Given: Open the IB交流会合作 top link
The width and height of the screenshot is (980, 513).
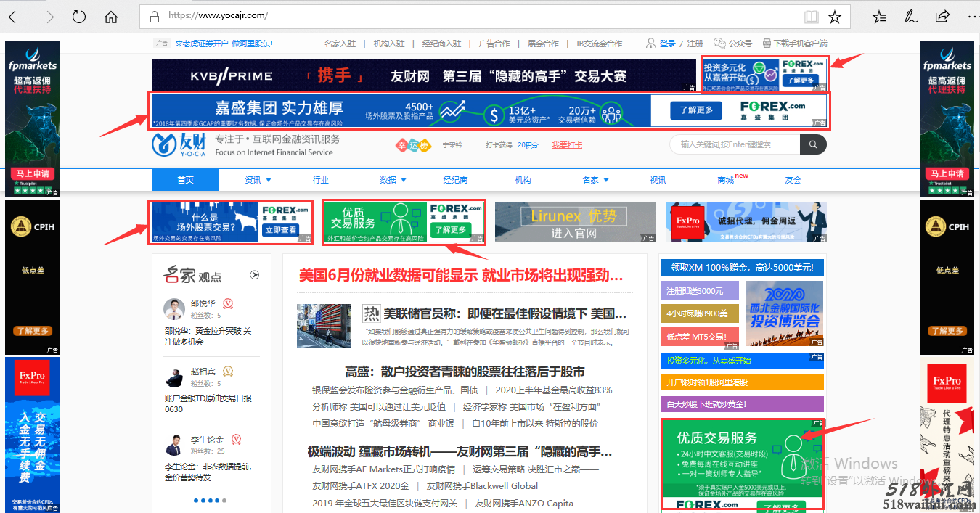Looking at the screenshot, I should (x=600, y=44).
